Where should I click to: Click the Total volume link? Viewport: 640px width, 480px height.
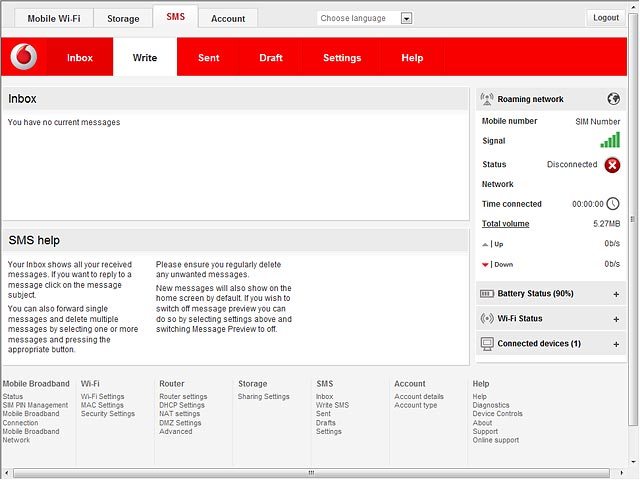(x=505, y=223)
